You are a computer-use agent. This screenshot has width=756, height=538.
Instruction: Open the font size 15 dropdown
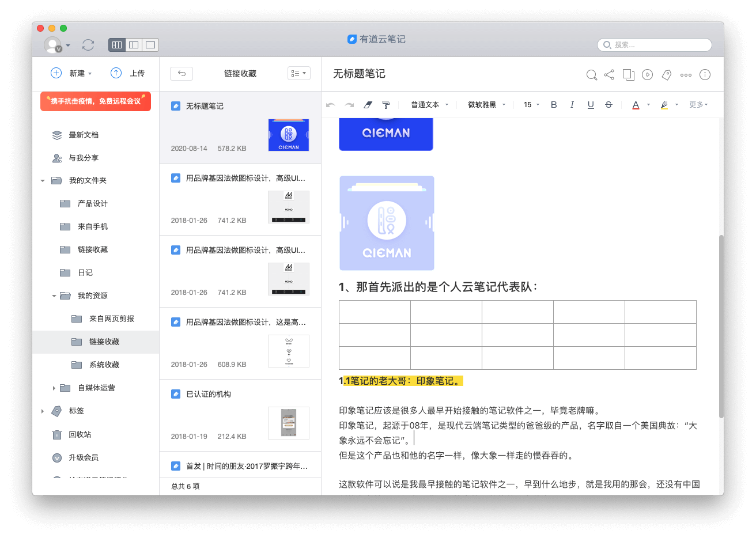(531, 105)
